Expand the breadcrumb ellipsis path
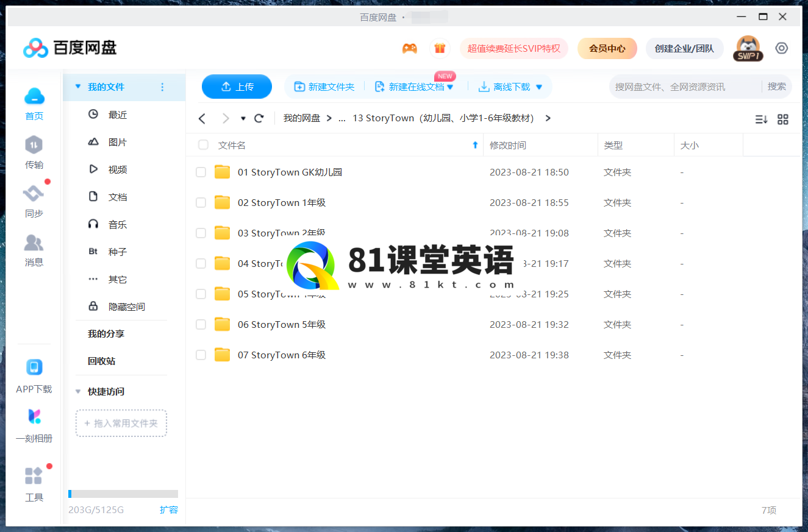This screenshot has height=532, width=808. [x=341, y=118]
